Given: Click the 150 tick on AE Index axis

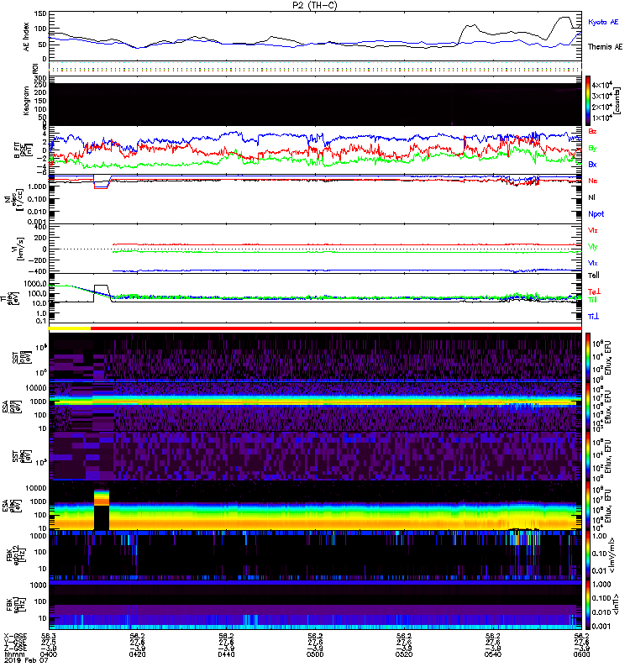Looking at the screenshot, I should [x=39, y=13].
